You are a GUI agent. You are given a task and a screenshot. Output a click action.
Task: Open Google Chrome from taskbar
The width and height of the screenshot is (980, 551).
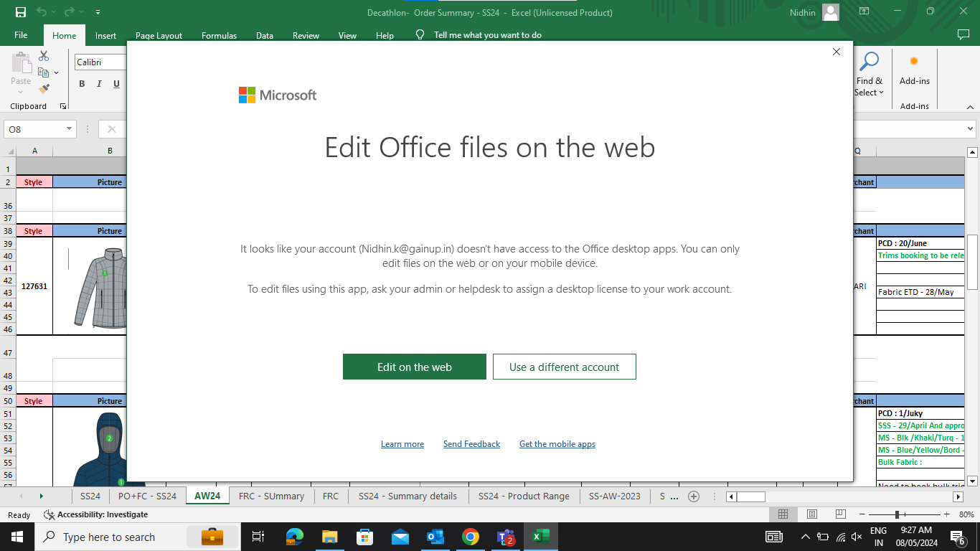click(x=470, y=537)
